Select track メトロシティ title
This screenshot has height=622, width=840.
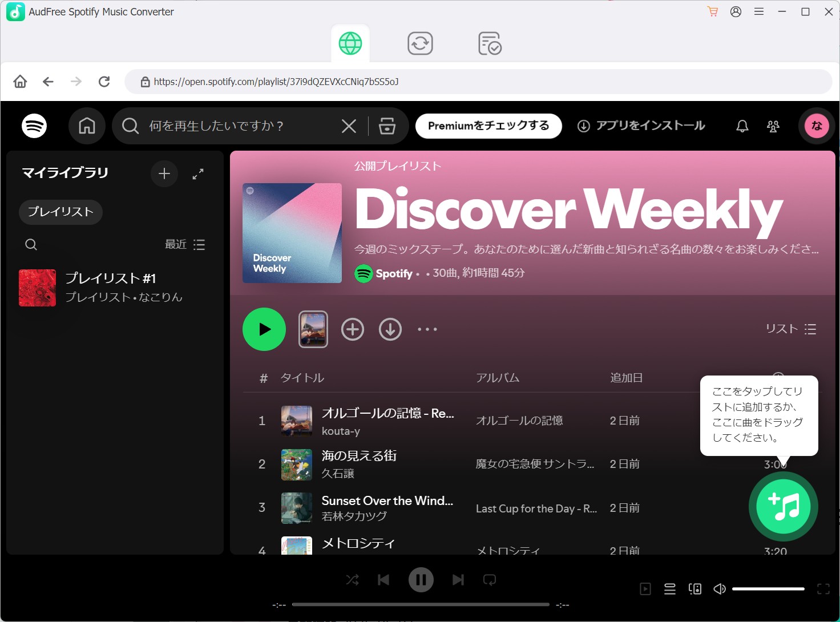coord(358,543)
